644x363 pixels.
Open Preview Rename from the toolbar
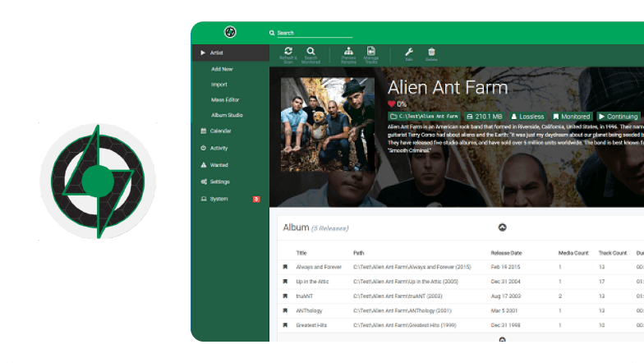pos(348,53)
